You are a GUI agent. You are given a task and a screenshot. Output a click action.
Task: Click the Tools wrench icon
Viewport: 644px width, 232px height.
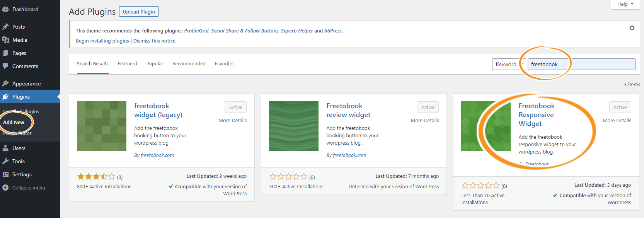pyautogui.click(x=5, y=161)
